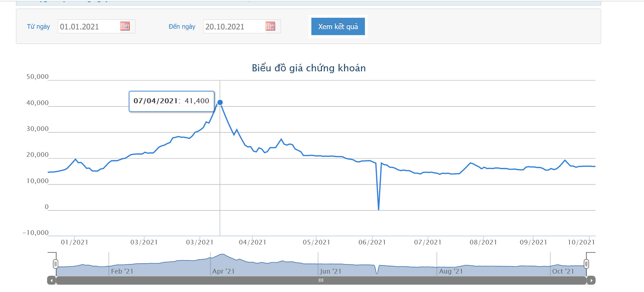
Task: Open the calendar picker for Đến ngày
Action: (x=270, y=26)
